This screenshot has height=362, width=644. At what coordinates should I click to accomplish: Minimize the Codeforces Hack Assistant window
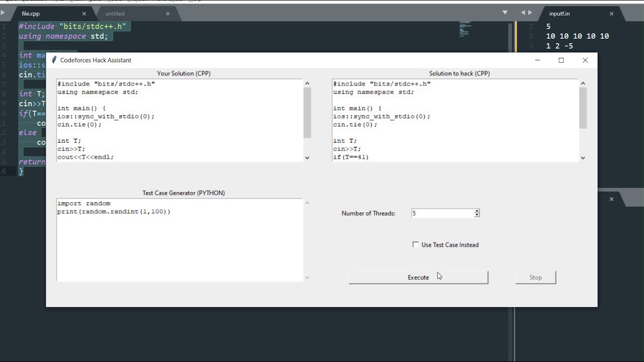[x=537, y=60]
